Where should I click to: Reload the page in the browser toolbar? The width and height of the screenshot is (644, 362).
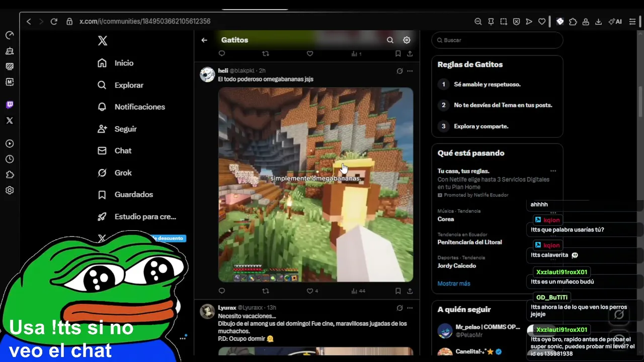54,22
